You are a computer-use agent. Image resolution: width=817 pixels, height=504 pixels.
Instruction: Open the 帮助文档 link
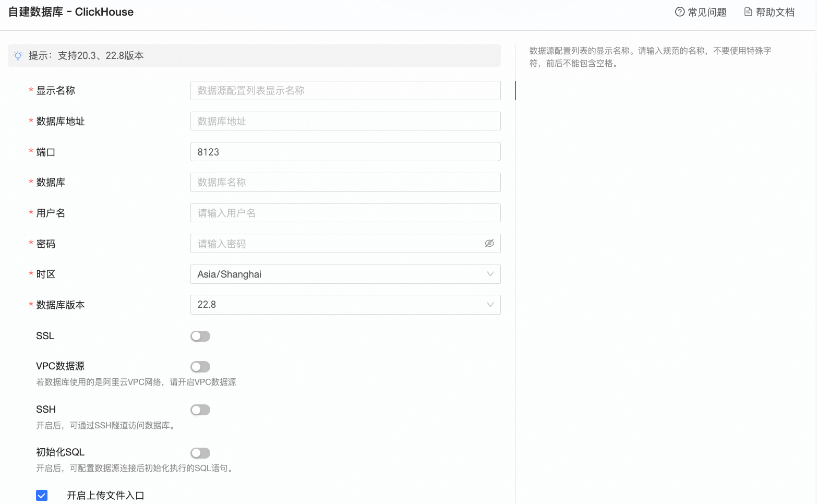pyautogui.click(x=775, y=12)
